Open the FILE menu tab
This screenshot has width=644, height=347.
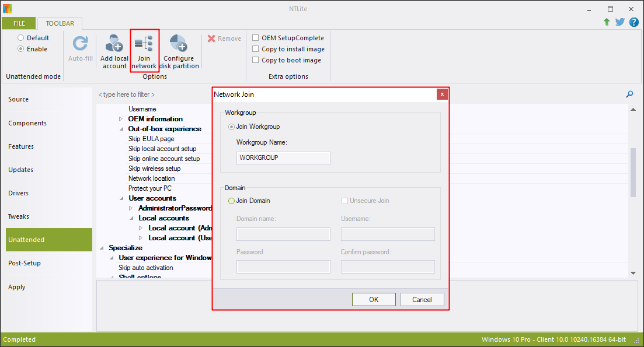pyautogui.click(x=19, y=23)
